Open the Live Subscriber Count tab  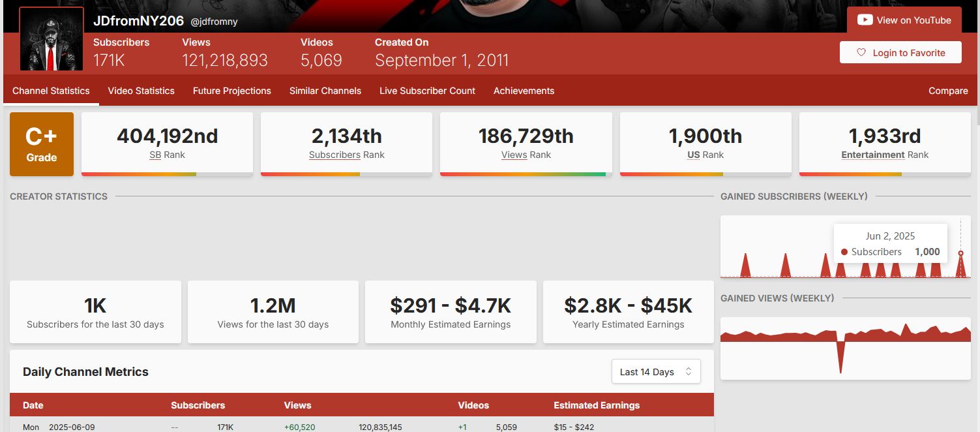point(427,91)
